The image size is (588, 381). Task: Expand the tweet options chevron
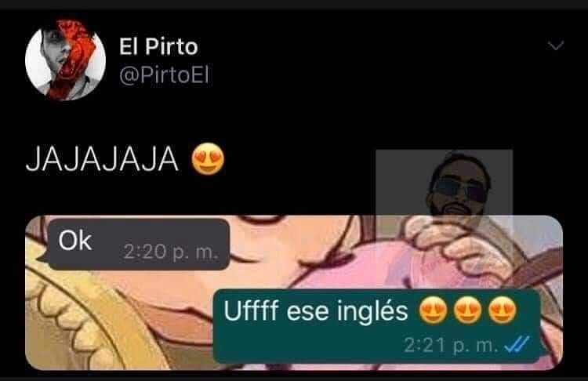(x=555, y=45)
